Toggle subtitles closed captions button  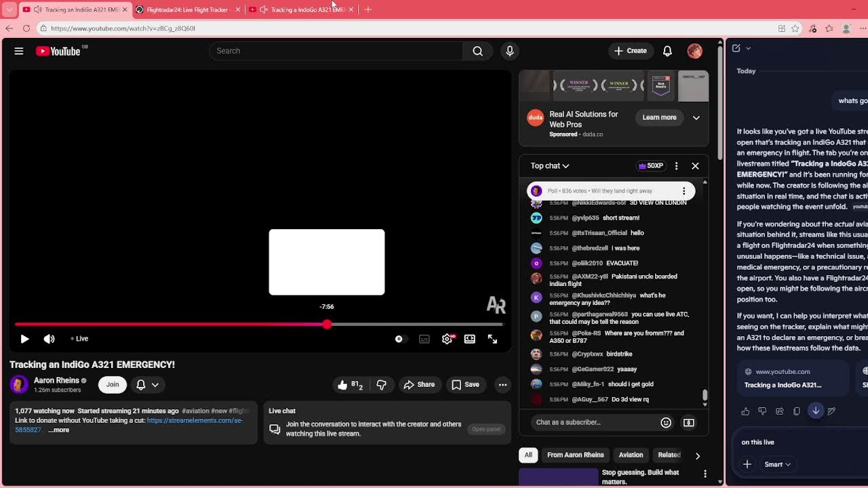coord(424,339)
